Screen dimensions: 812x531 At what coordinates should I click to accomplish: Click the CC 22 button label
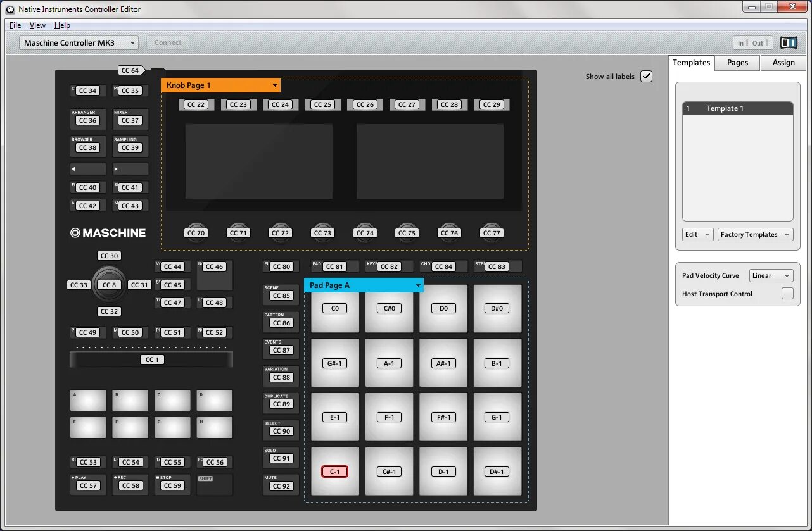pos(196,104)
